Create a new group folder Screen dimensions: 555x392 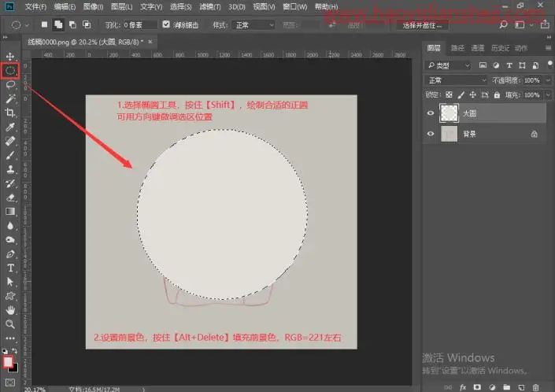pos(506,387)
